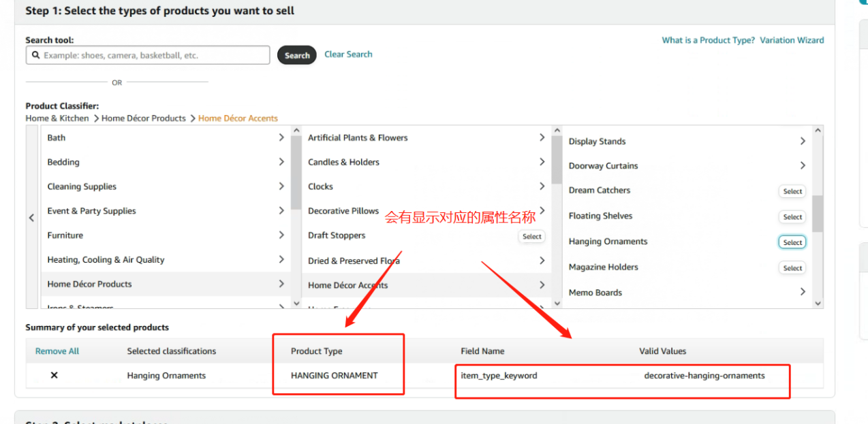Open Home Décor Accents in second column
The width and height of the screenshot is (868, 424).
pyautogui.click(x=427, y=285)
